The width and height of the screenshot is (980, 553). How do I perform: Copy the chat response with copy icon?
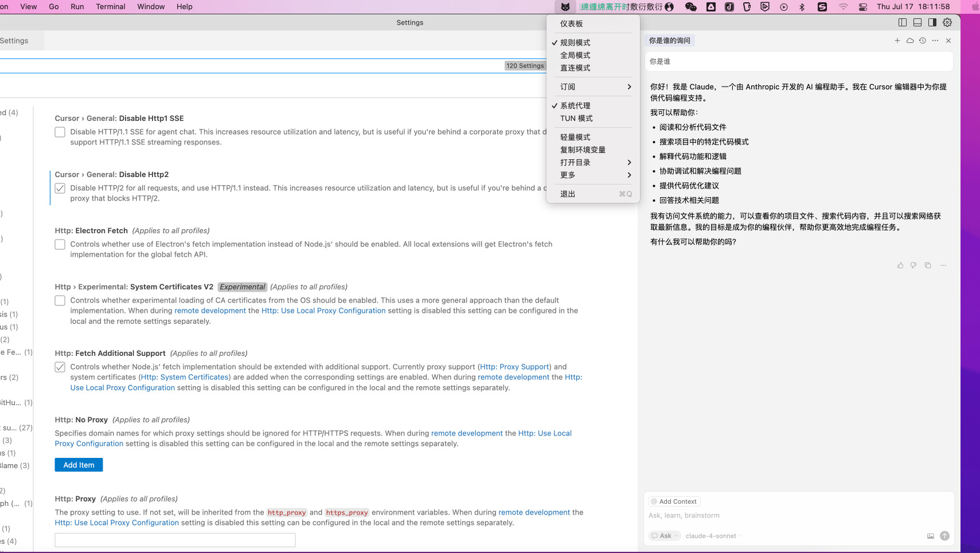(x=928, y=265)
